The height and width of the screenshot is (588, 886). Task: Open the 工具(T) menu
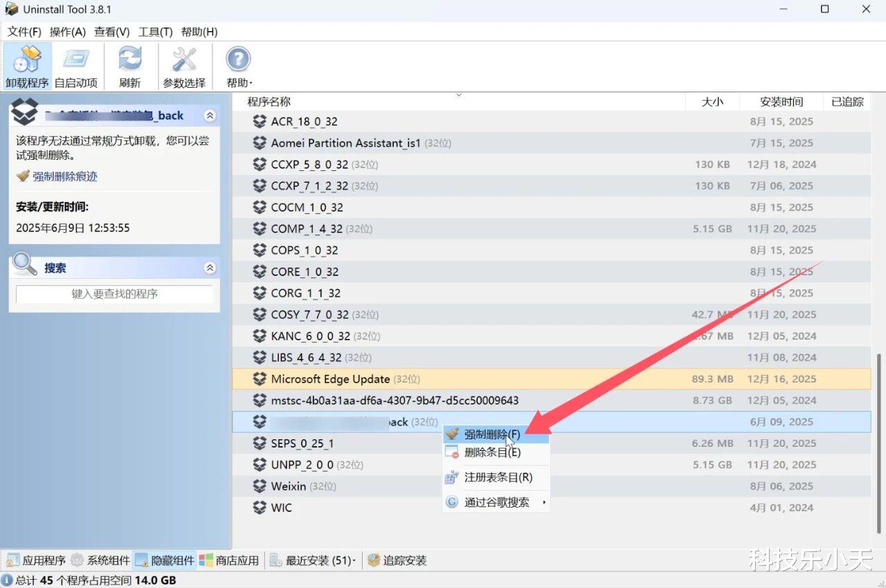pos(156,32)
